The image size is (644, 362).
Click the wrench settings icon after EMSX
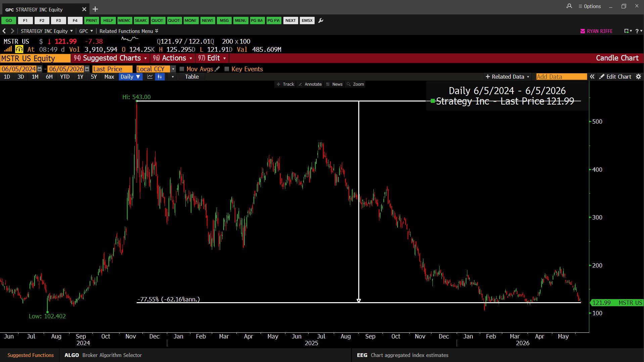(x=321, y=21)
